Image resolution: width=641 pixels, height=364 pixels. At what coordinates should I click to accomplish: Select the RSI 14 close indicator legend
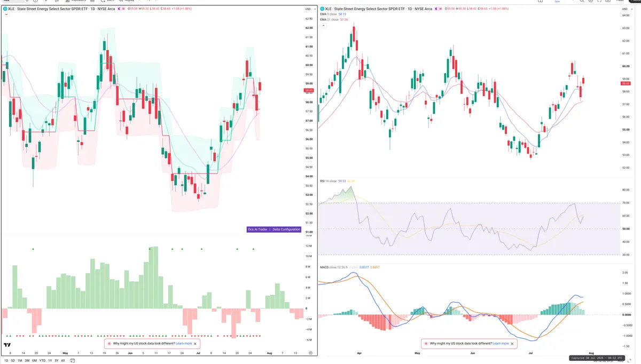point(328,181)
